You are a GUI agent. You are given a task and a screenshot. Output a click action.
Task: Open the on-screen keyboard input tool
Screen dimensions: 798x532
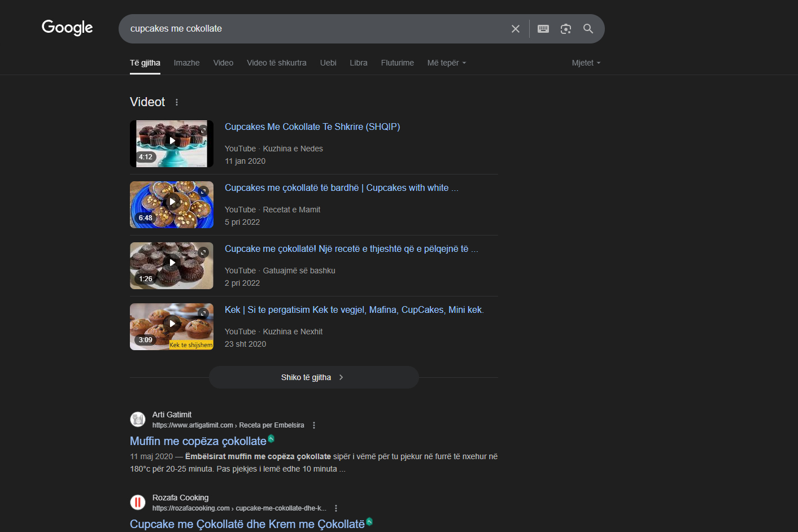coord(543,29)
